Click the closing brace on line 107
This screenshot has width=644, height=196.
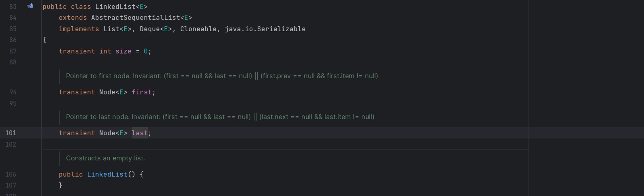pos(61,185)
